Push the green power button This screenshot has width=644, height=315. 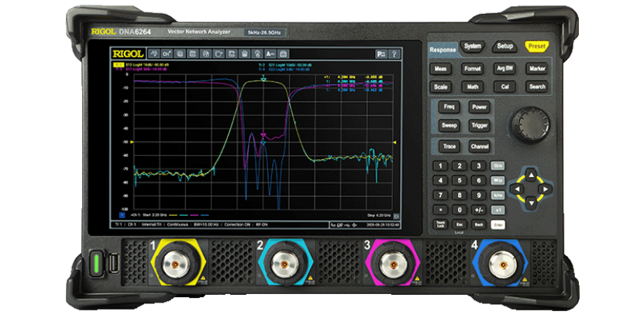click(98, 263)
